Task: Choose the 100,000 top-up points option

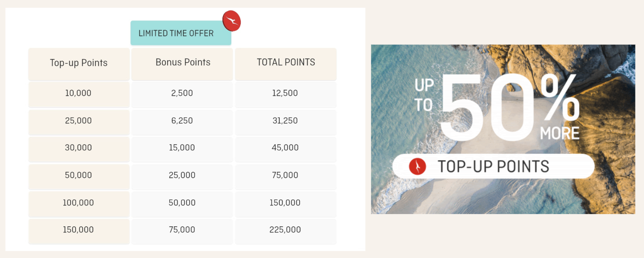Action: (x=79, y=203)
